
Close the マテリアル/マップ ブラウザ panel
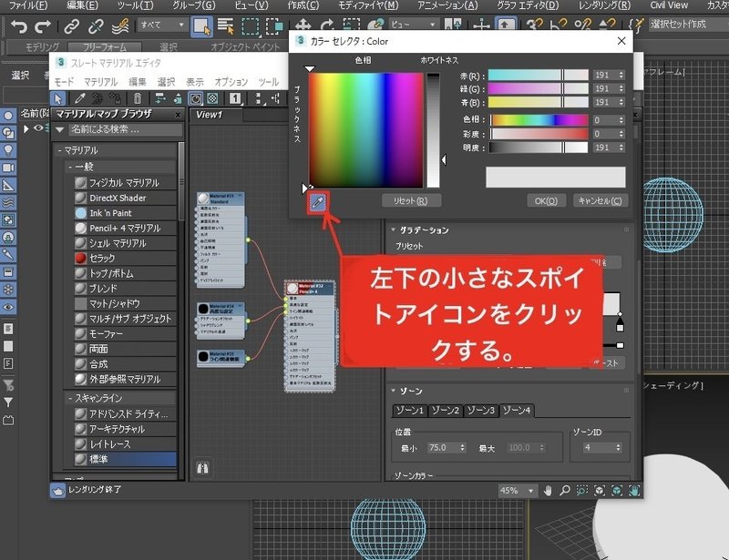pos(178,115)
